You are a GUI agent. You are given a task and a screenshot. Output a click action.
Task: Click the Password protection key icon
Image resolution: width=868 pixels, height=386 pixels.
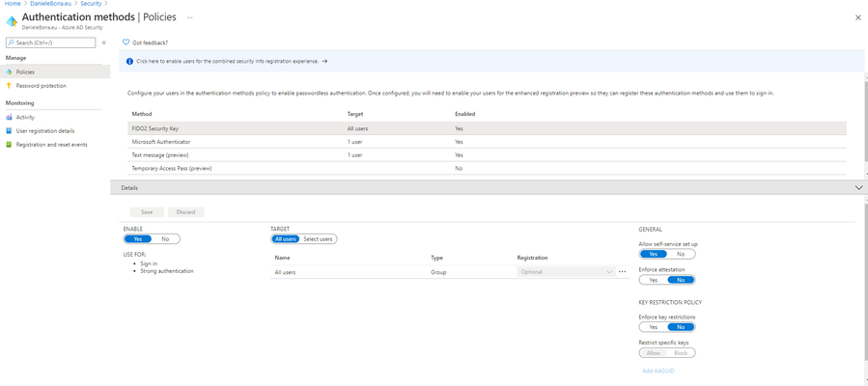click(x=9, y=86)
